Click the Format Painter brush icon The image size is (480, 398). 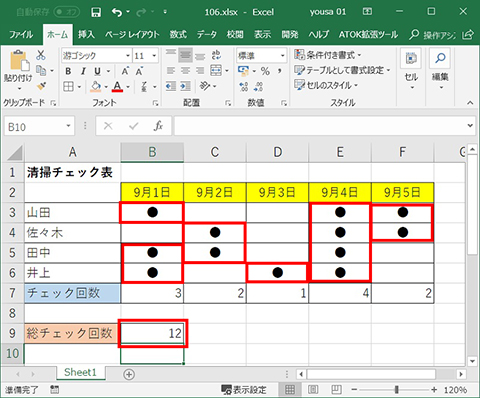click(41, 86)
